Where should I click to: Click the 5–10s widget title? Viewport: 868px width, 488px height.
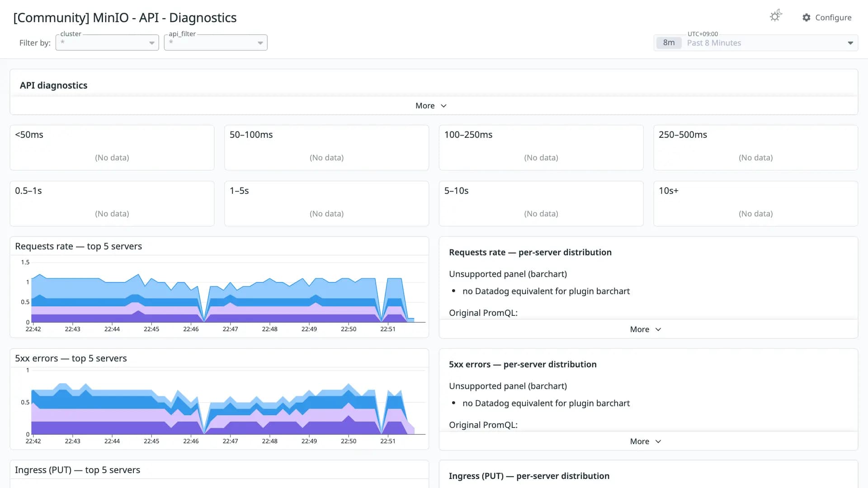coord(456,191)
